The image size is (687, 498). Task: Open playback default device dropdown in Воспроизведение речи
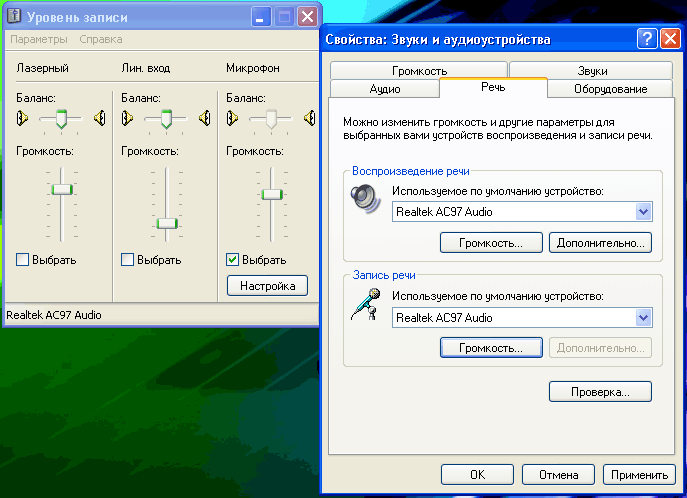click(643, 212)
